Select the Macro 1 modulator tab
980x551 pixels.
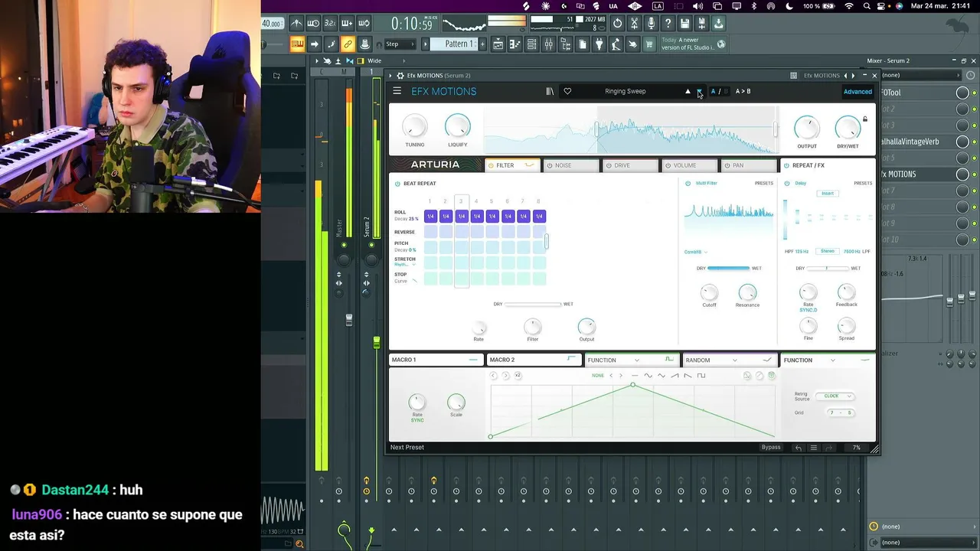tap(435, 360)
